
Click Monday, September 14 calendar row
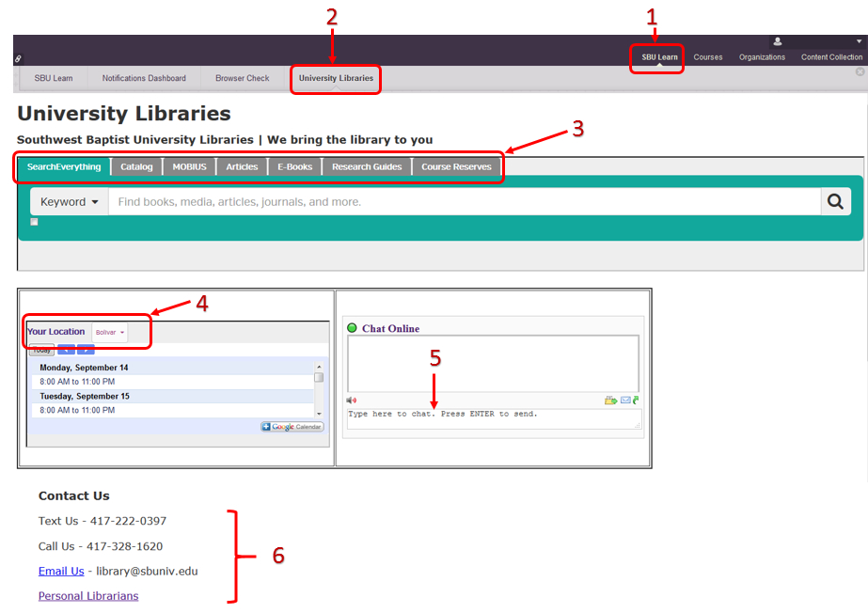[173, 368]
